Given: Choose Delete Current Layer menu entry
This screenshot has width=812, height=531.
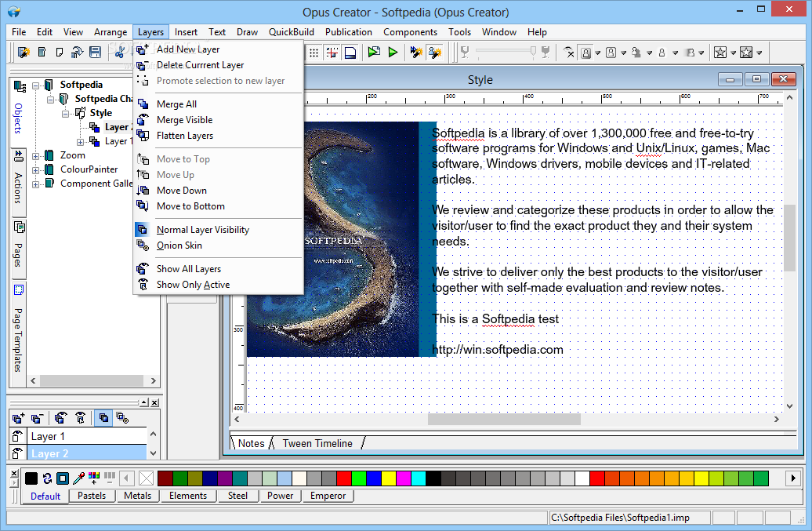Looking at the screenshot, I should [218, 65].
